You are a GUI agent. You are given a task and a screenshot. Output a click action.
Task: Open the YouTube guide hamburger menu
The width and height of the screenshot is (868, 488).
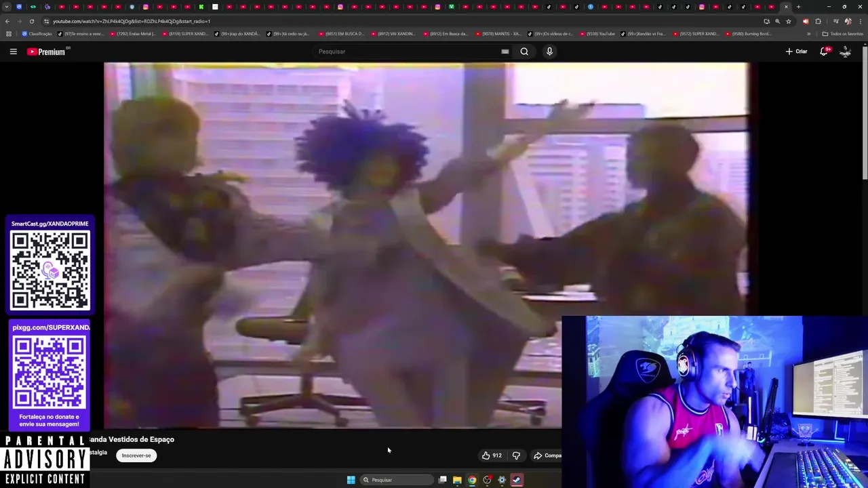(13, 52)
